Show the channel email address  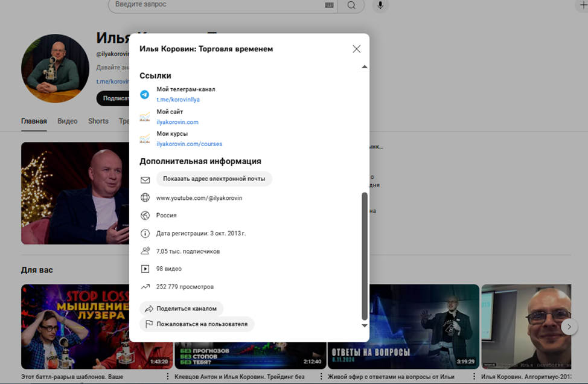coord(214,179)
